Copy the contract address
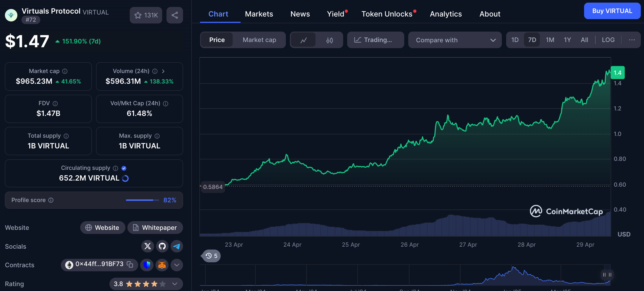The width and height of the screenshot is (644, 291). pos(130,265)
